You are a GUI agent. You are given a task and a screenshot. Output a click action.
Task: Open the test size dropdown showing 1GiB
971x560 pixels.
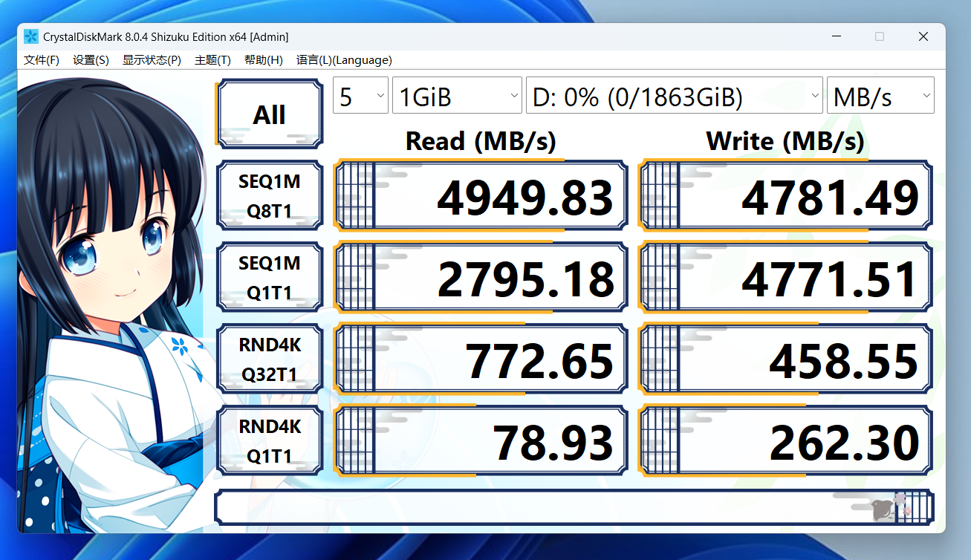[x=457, y=96]
